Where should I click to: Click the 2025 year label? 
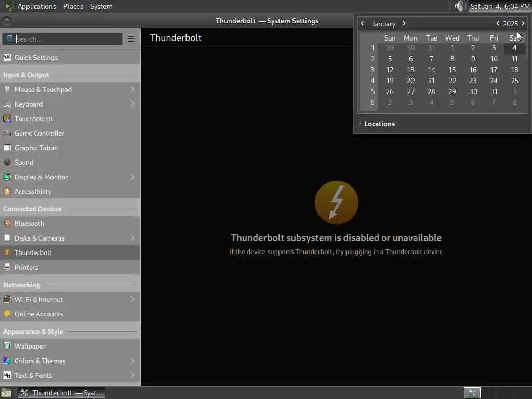click(510, 24)
